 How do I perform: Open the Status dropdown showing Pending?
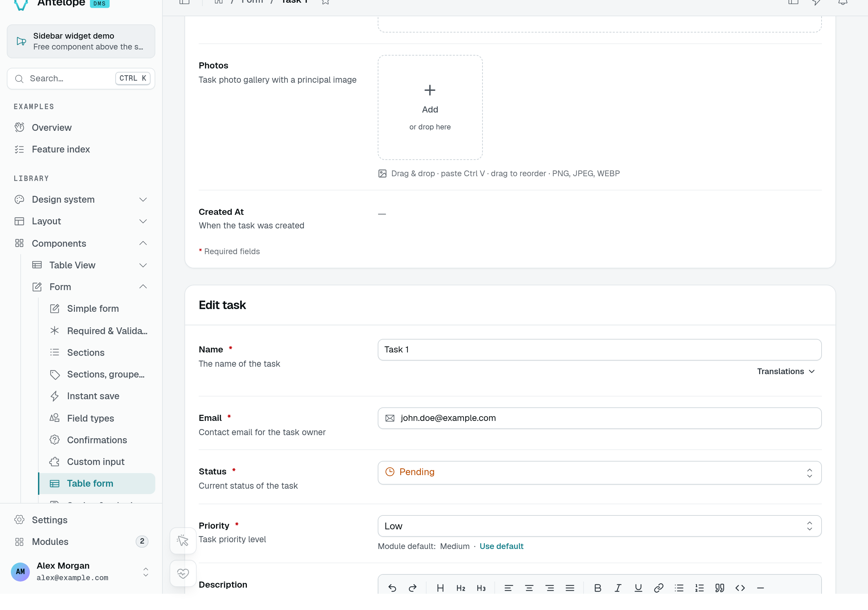click(x=599, y=472)
